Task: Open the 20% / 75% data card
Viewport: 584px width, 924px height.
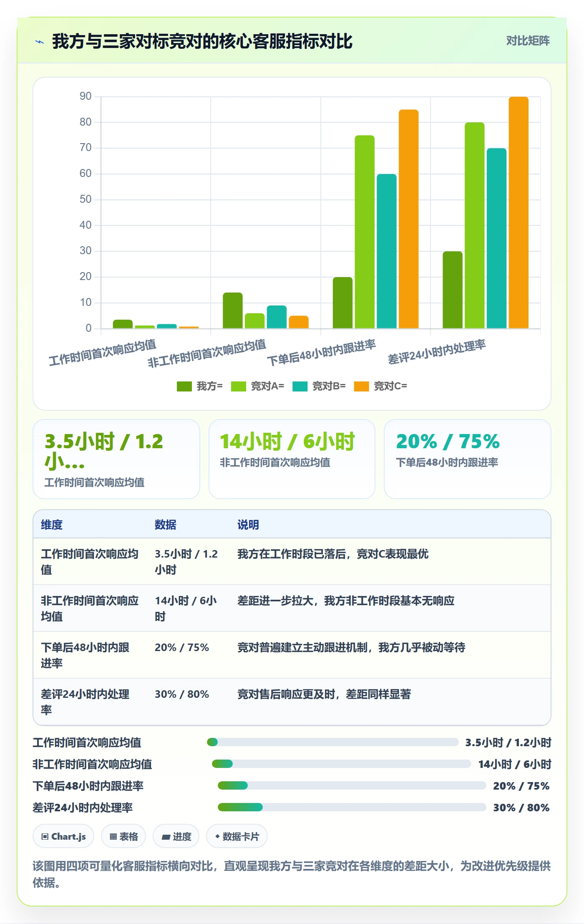Action: coord(468,459)
